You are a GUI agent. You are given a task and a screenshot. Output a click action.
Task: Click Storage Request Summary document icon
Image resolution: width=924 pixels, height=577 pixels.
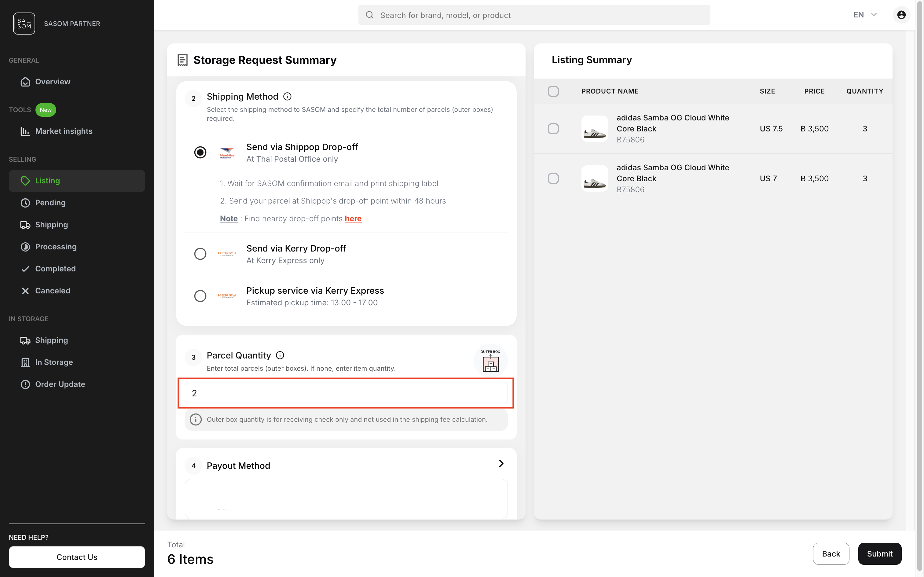(x=182, y=60)
